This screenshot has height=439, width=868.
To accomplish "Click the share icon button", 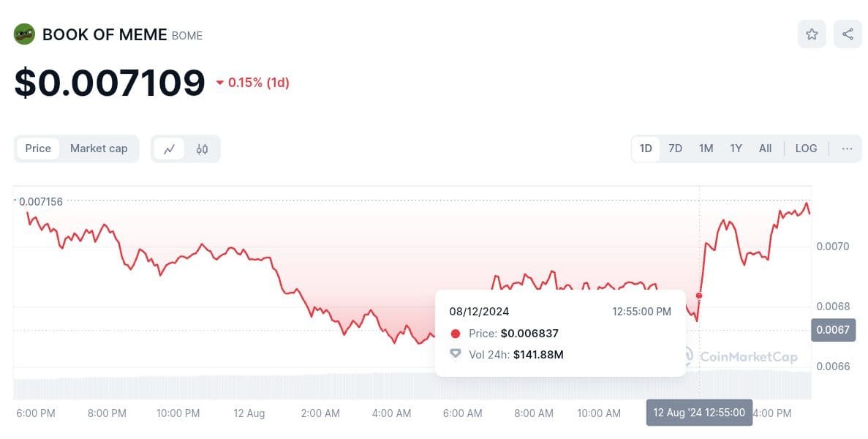I will [x=848, y=34].
